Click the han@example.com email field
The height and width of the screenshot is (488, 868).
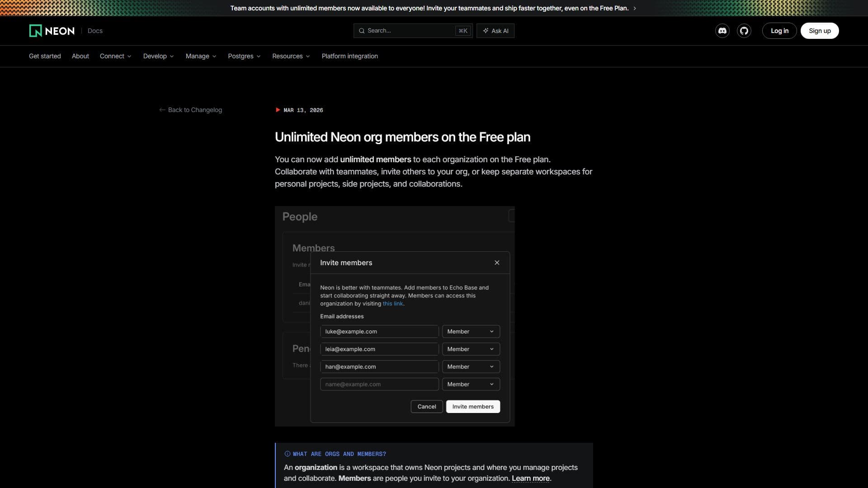(x=379, y=366)
